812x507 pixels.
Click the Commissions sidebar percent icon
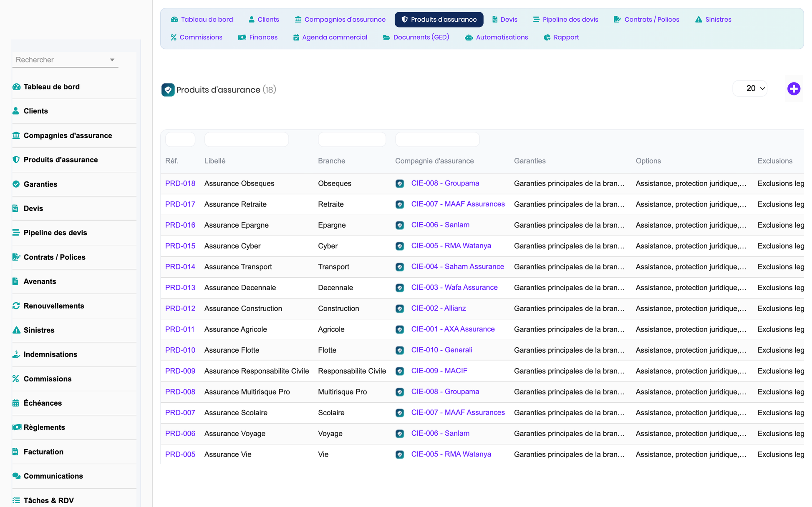(16, 379)
